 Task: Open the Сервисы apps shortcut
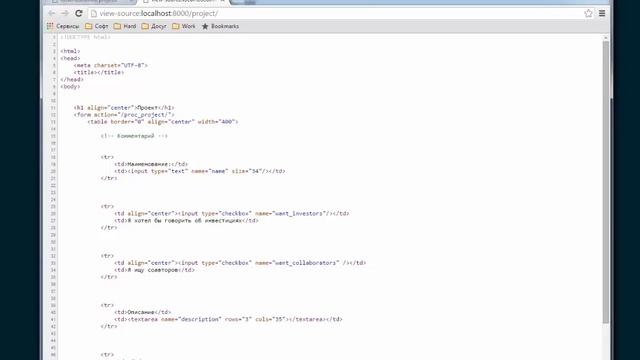[63, 26]
